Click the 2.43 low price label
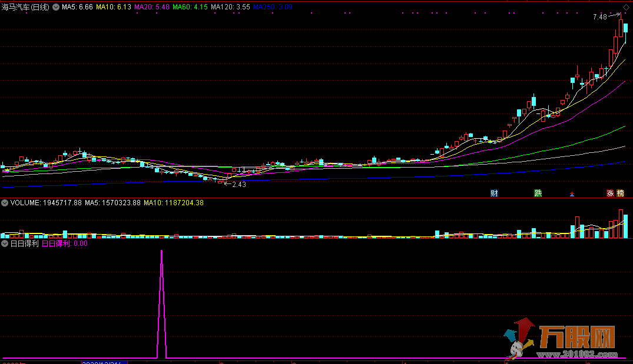 tap(238, 185)
